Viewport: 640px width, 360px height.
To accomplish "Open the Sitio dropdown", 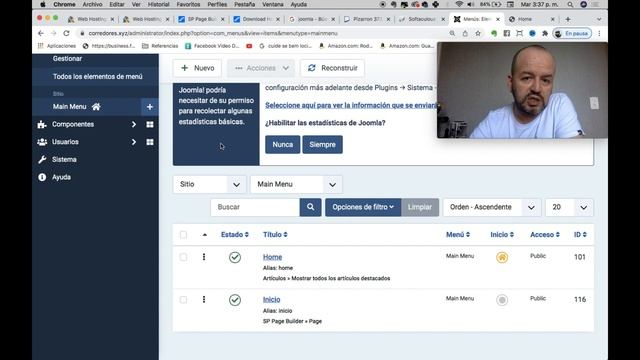I will pyautogui.click(x=209, y=184).
